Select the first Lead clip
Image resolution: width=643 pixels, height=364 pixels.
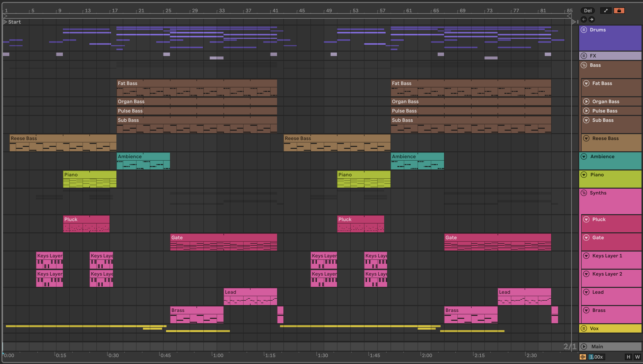pyautogui.click(x=250, y=296)
